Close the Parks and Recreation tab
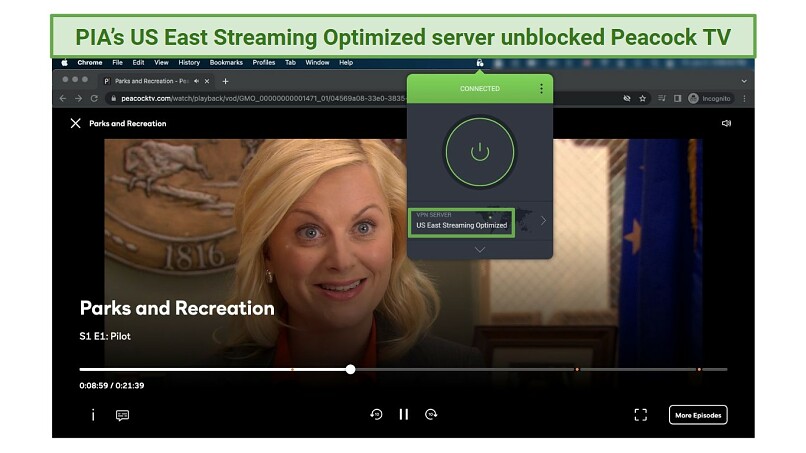This screenshot has width=806, height=453. point(207,81)
